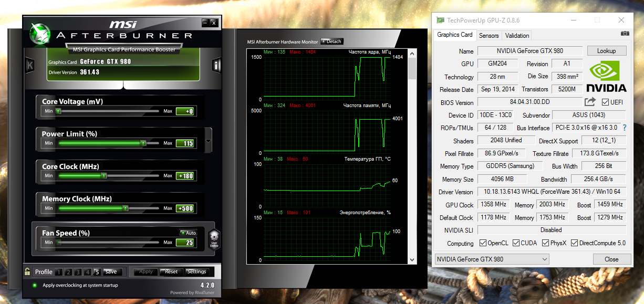Image resolution: width=644 pixels, height=304 pixels.
Task: Click the BIOS export share arrow icon in GPU-Z
Action: (x=590, y=102)
